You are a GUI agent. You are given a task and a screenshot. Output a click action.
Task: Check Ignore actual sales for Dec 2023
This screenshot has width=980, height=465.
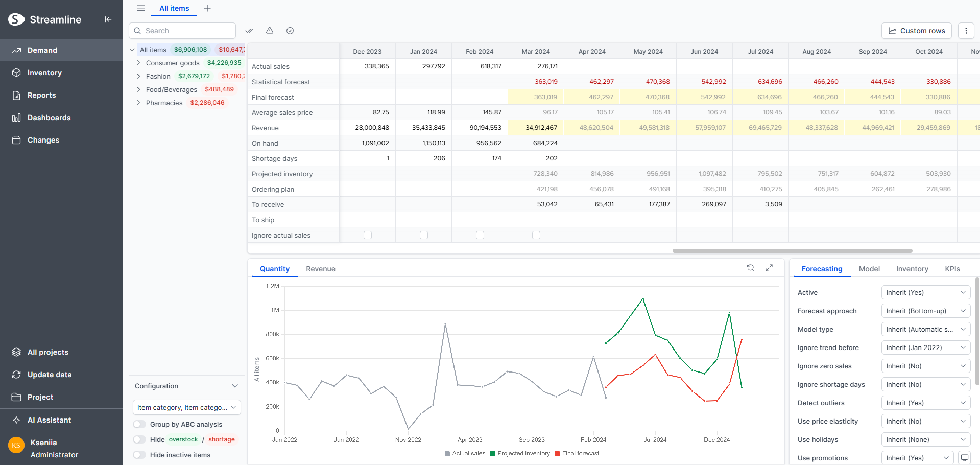(368, 235)
